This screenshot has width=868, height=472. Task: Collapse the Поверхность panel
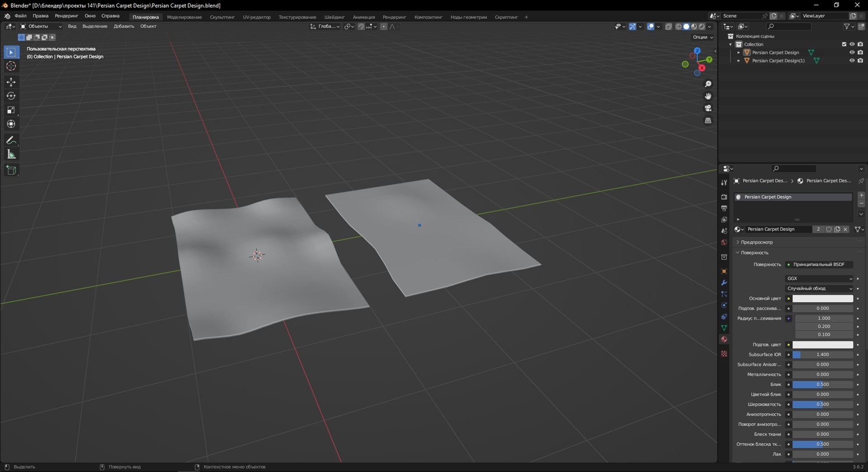[x=797, y=253]
